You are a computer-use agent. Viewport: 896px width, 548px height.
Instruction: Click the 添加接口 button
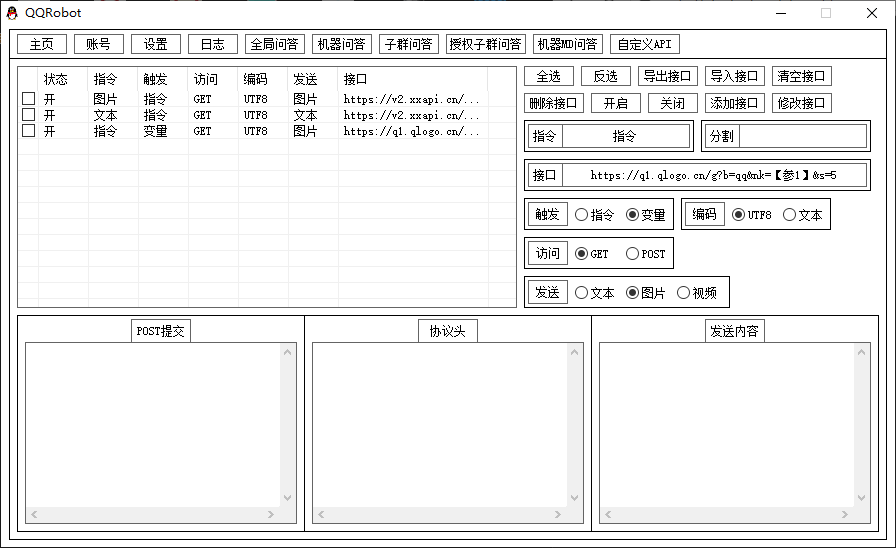pyautogui.click(x=736, y=103)
